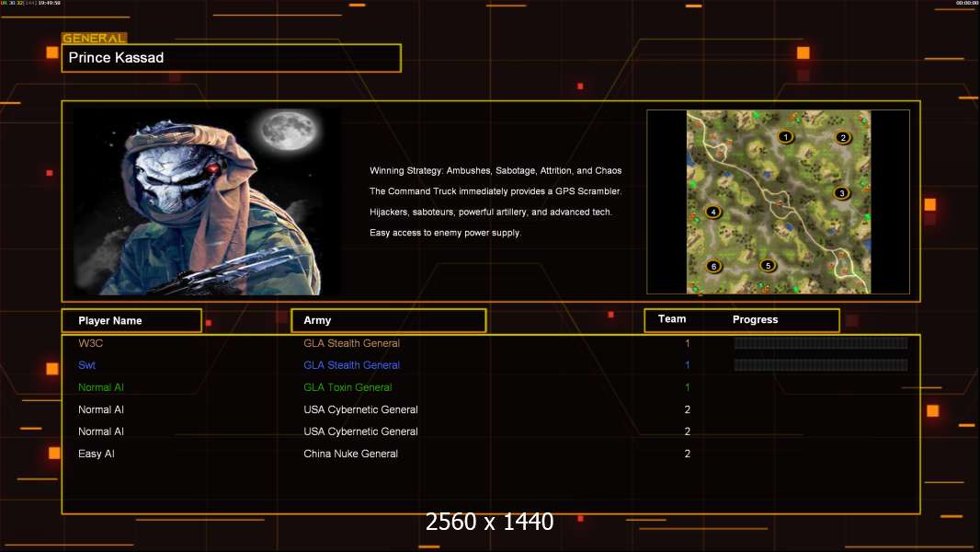Select the 'Hijackers, saboteurs, powerful artillery' line
This screenshot has width=980, height=552.
(491, 212)
